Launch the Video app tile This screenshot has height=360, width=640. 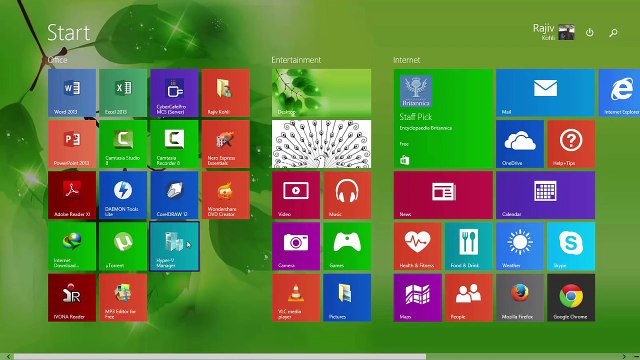pos(296,195)
